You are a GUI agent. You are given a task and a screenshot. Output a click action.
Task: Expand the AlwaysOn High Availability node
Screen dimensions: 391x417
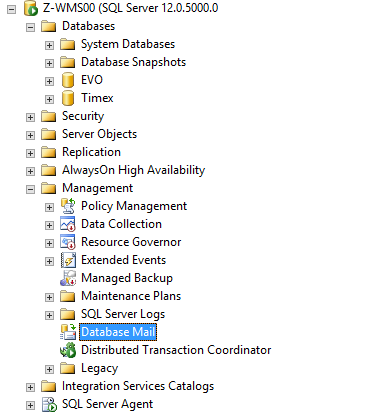(x=30, y=171)
